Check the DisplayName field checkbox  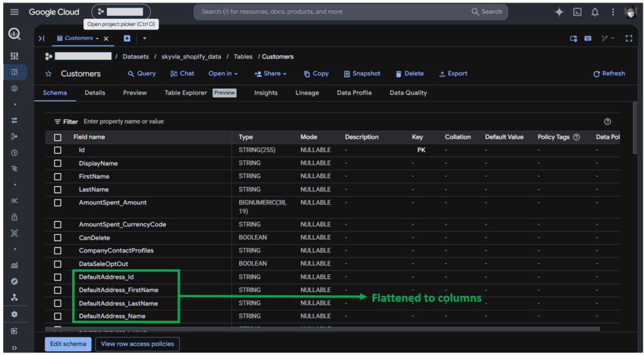pos(57,164)
